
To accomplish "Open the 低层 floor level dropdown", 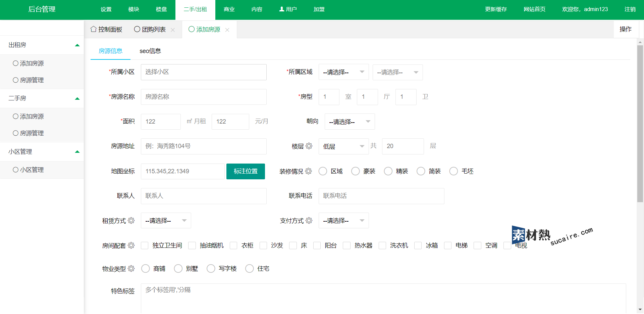I will [343, 146].
